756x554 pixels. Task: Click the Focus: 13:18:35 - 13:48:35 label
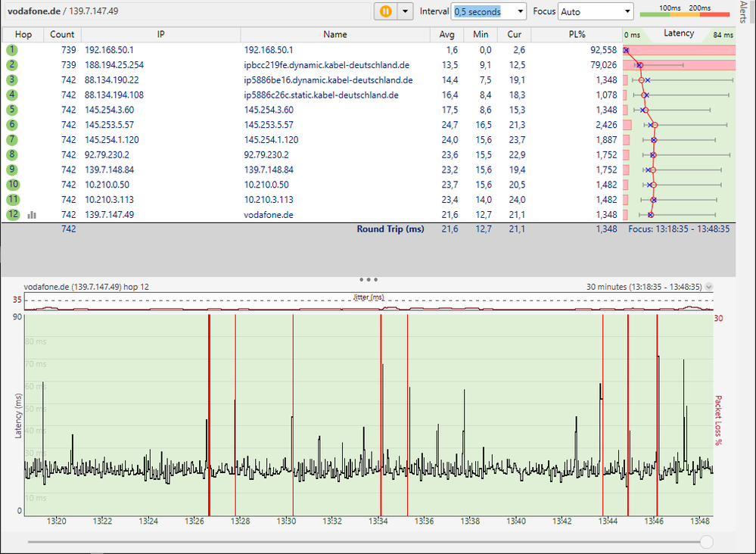pos(679,229)
